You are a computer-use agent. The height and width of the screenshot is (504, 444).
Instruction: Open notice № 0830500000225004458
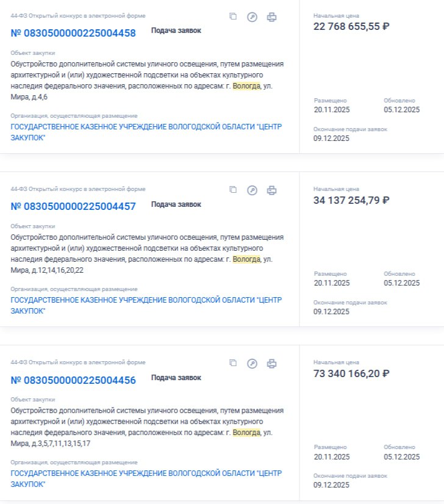[74, 32]
